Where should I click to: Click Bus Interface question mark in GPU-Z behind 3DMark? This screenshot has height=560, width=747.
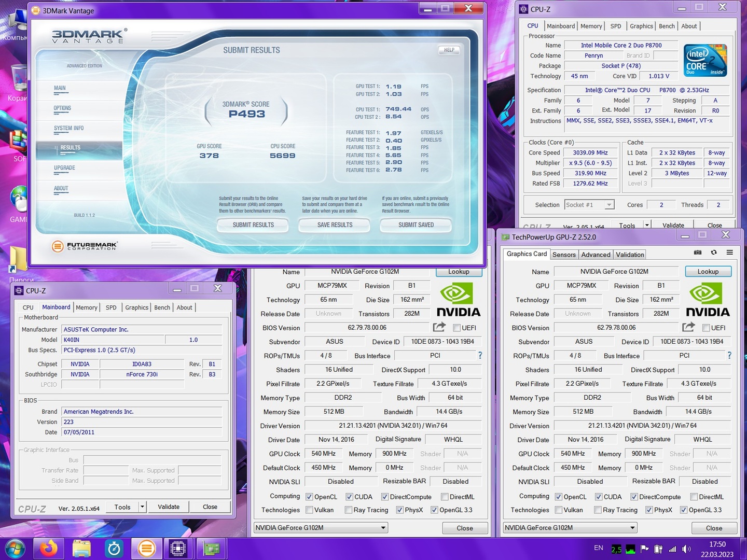click(480, 355)
